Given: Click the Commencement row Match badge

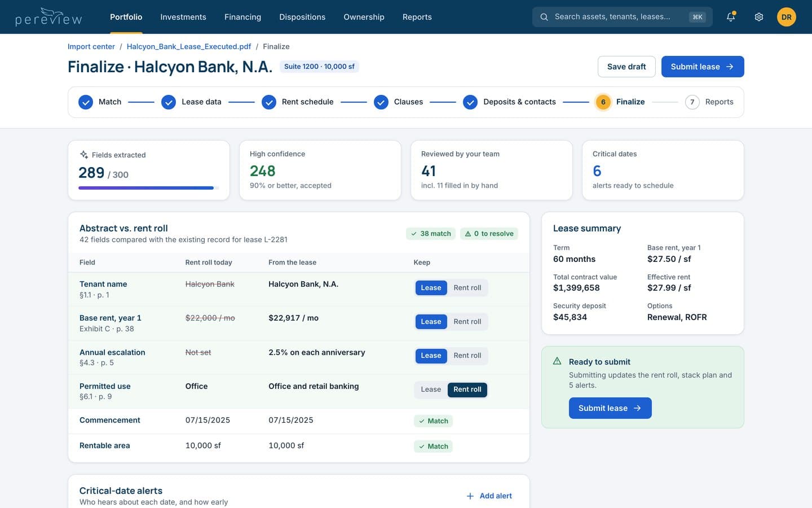Looking at the screenshot, I should click(x=433, y=421).
